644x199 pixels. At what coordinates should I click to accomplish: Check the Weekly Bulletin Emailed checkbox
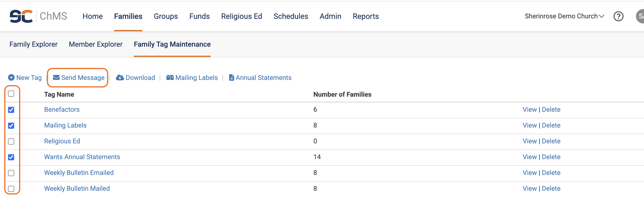[x=11, y=173]
